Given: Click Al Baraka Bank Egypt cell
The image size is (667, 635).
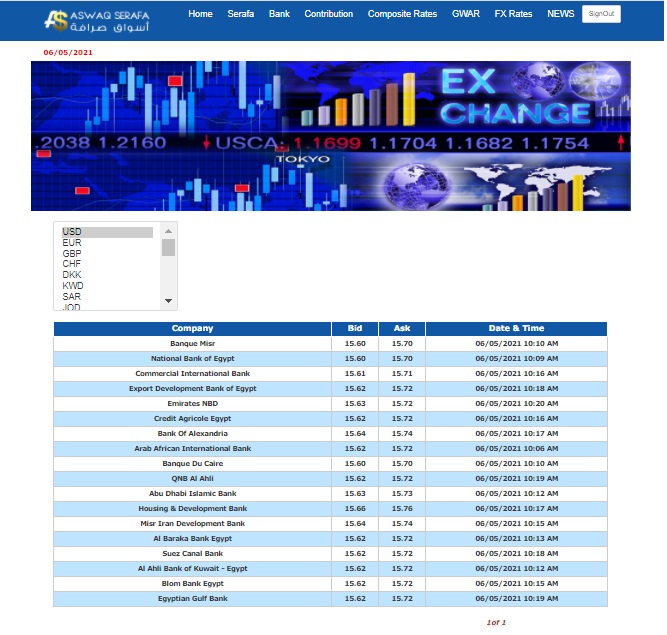Looking at the screenshot, I should (x=192, y=538).
